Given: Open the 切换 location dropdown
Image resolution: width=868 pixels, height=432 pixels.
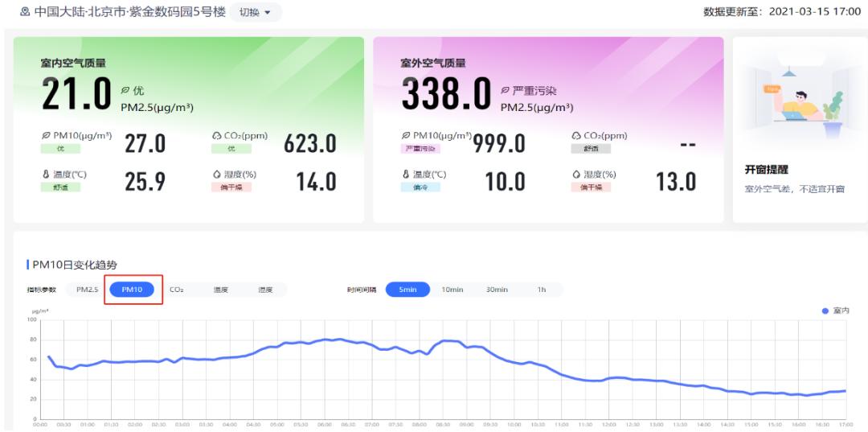Looking at the screenshot, I should pyautogui.click(x=256, y=12).
